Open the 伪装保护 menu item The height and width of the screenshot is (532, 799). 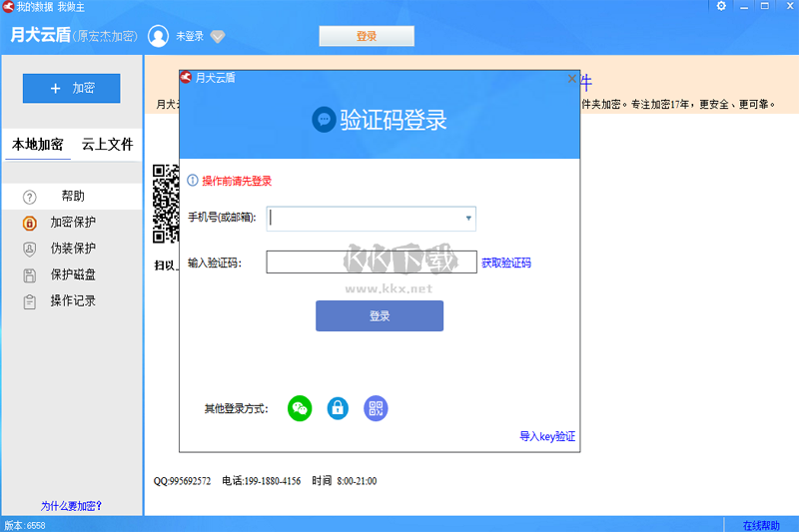point(72,248)
